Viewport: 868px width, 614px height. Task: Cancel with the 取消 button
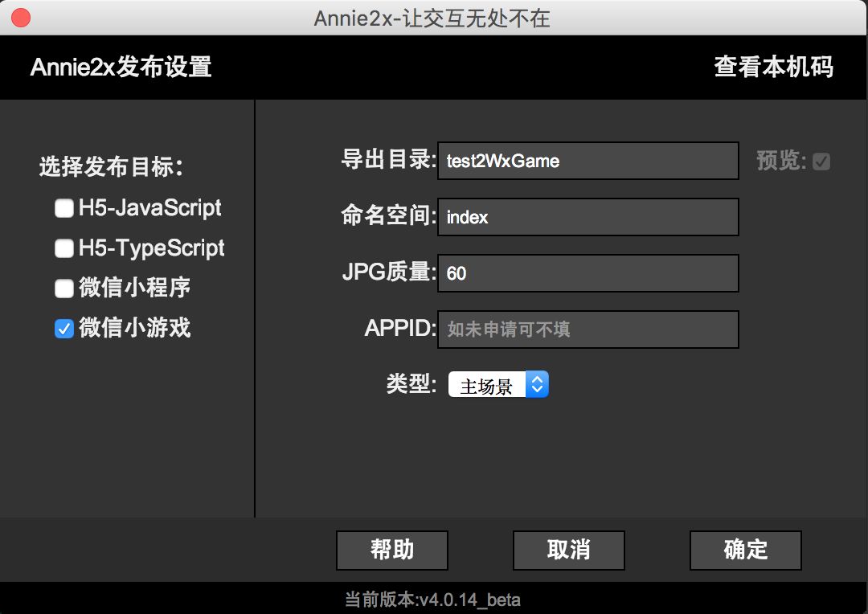(x=568, y=550)
